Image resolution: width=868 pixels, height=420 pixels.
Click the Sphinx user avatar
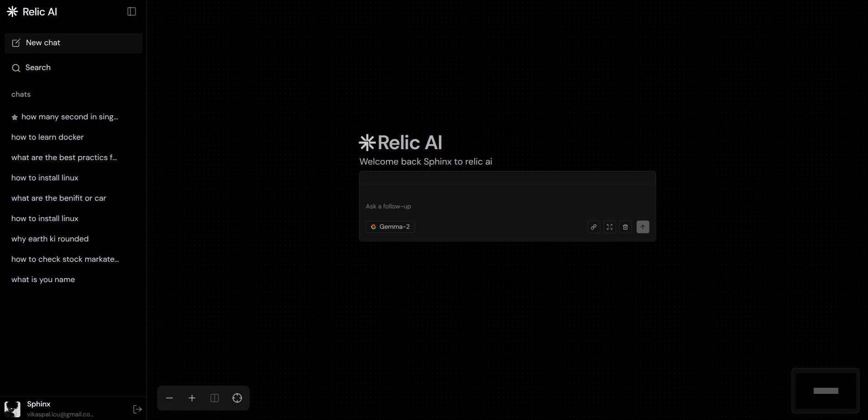(x=12, y=409)
